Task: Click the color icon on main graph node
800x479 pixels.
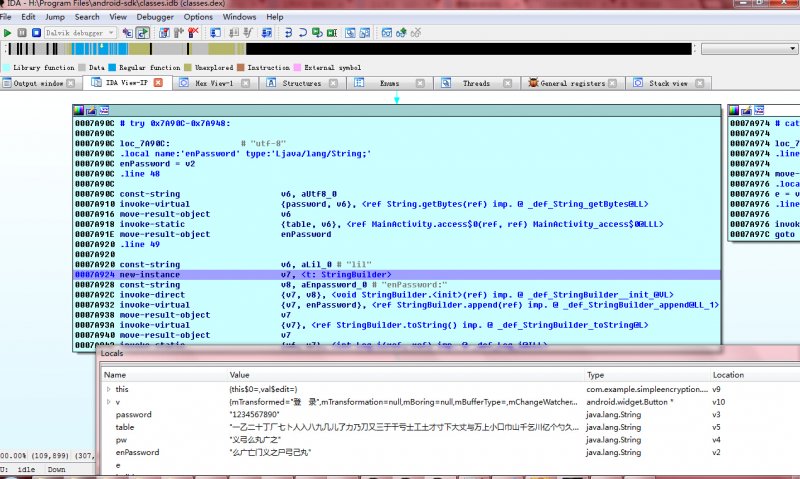Action: [x=79, y=110]
